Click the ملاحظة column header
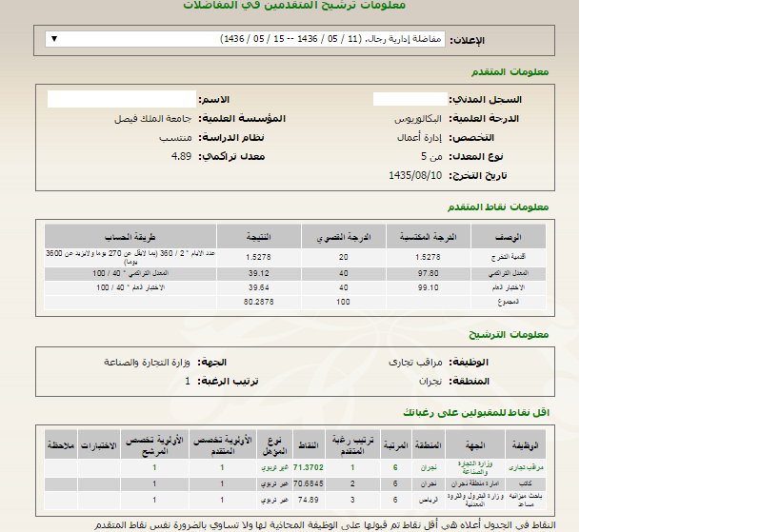 pos(61,445)
